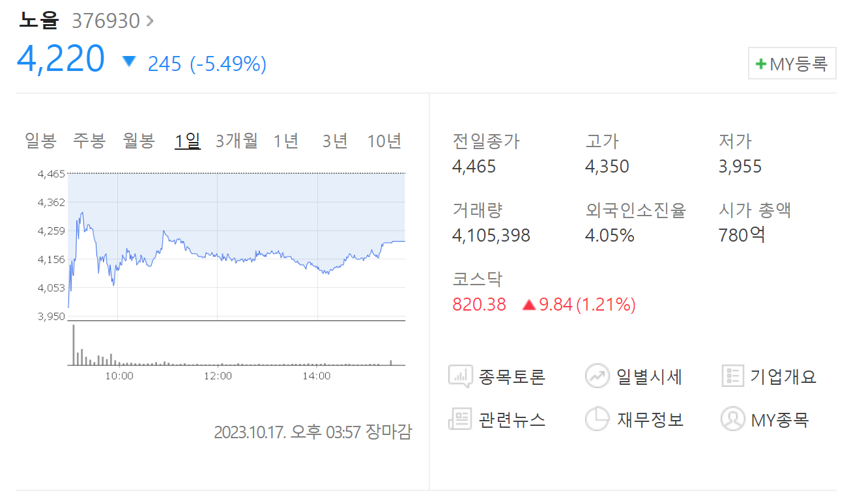The width and height of the screenshot is (851, 504).
Task: Select the 월봉 monthly chart view
Action: (x=138, y=140)
